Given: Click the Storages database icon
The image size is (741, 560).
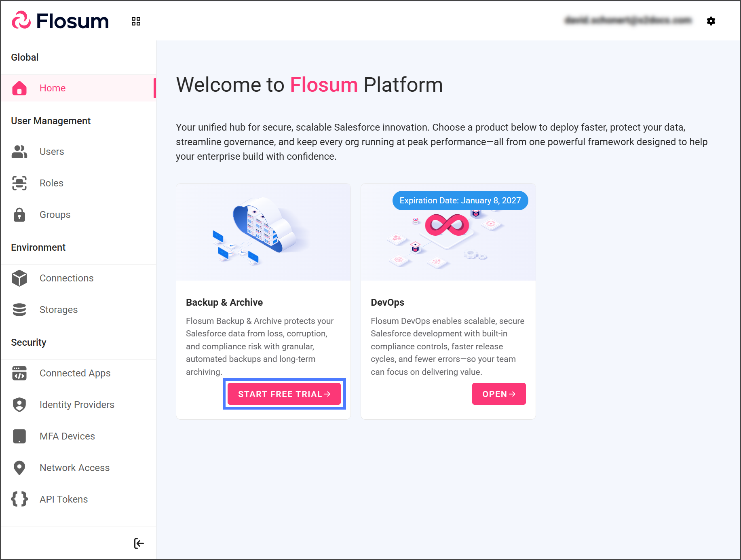Looking at the screenshot, I should pos(19,310).
